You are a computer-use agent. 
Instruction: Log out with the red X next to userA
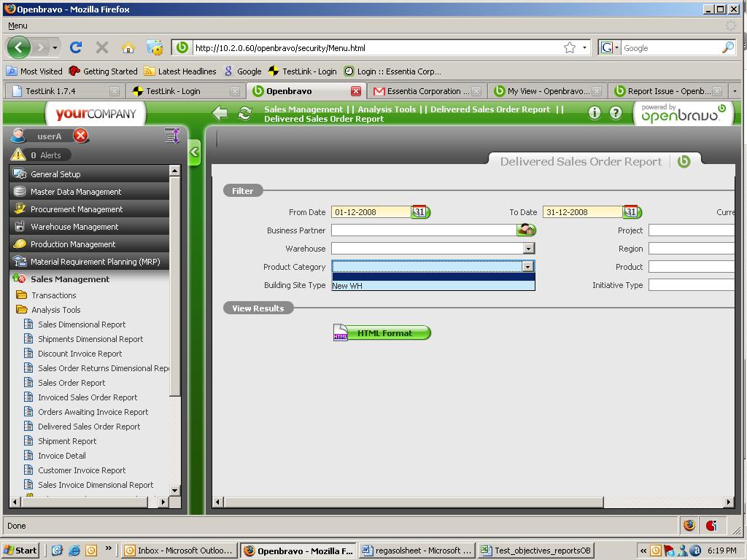coord(81,136)
